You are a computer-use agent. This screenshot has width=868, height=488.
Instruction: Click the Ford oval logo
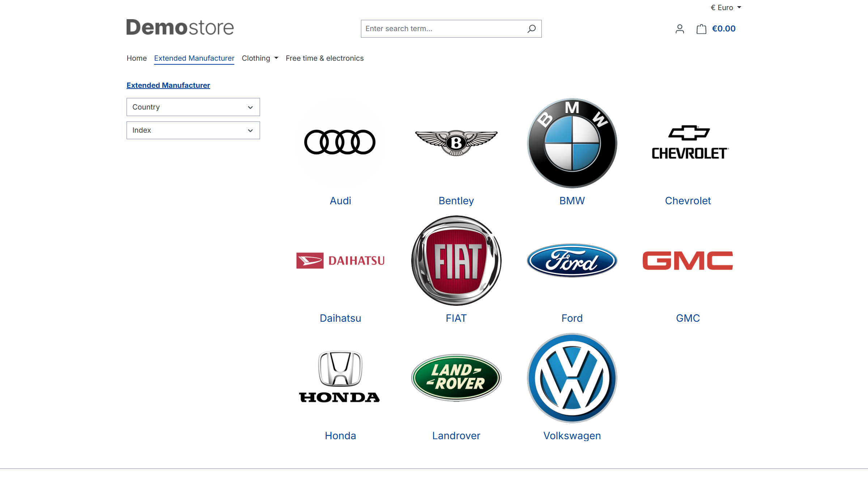tap(572, 260)
